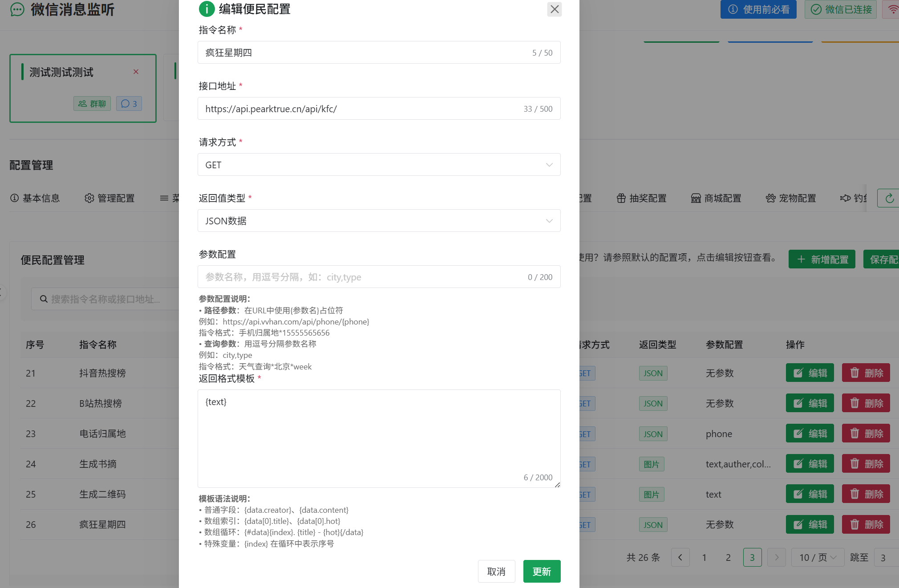Image resolution: width=899 pixels, height=588 pixels.
Task: Click the 指令名称 column header
Action: click(x=98, y=345)
